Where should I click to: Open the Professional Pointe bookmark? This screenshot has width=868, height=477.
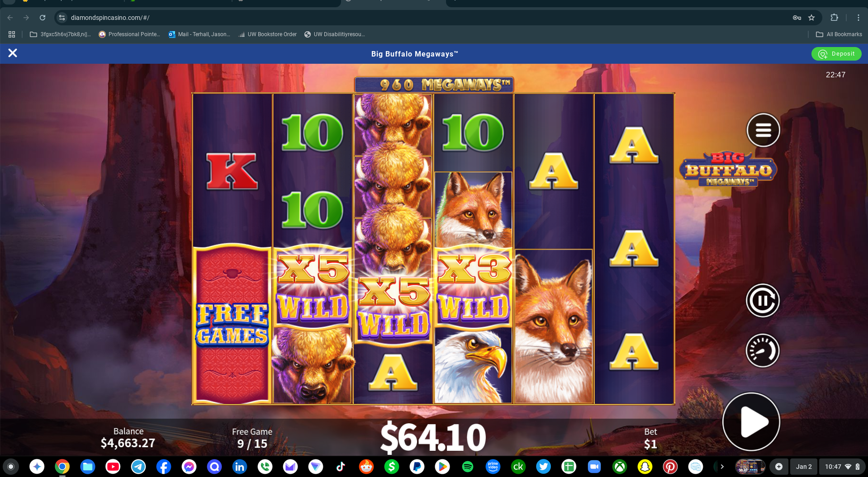coord(129,34)
